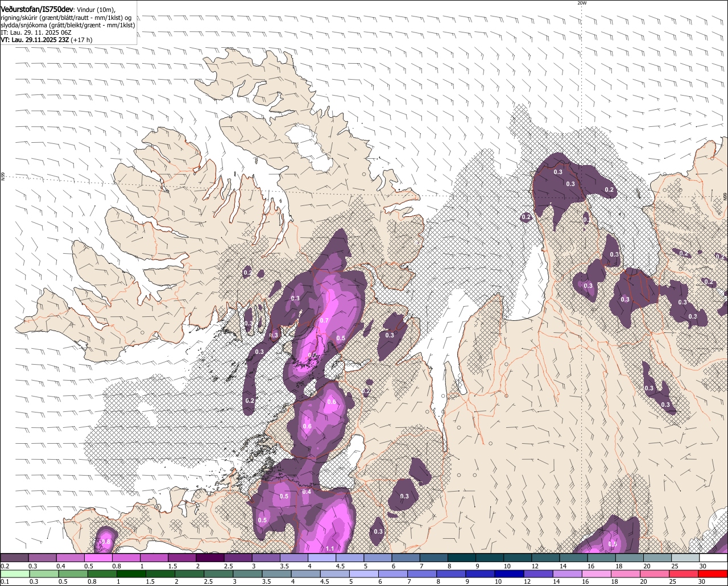Click the 0.7 precipitation value on the map
Screen dimensions: 728x586
(x=324, y=320)
